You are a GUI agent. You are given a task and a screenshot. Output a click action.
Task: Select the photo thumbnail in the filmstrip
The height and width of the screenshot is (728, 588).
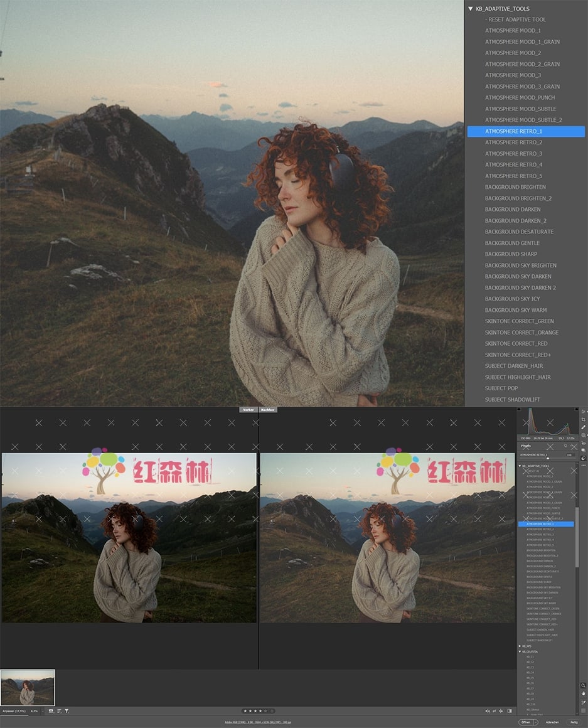(28, 688)
